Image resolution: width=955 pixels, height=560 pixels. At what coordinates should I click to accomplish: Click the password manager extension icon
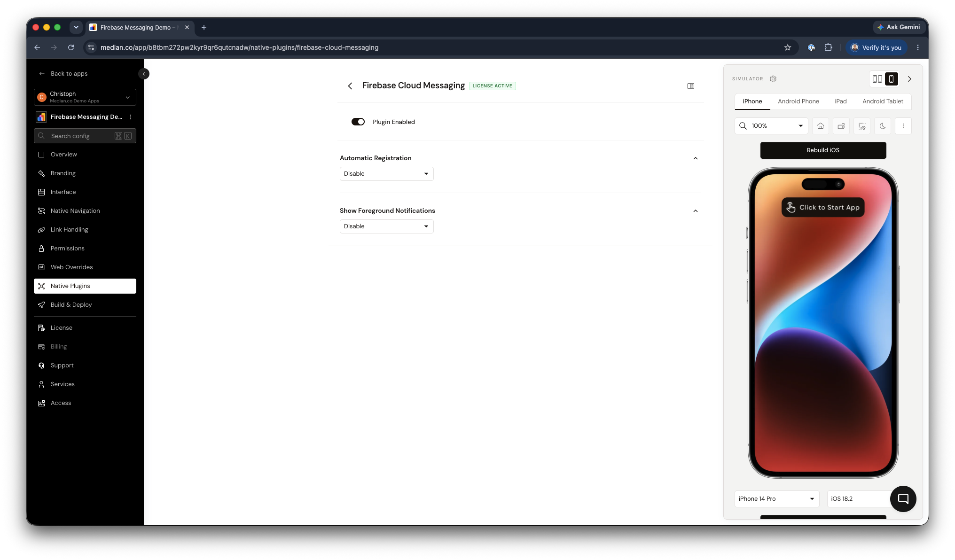coord(811,47)
